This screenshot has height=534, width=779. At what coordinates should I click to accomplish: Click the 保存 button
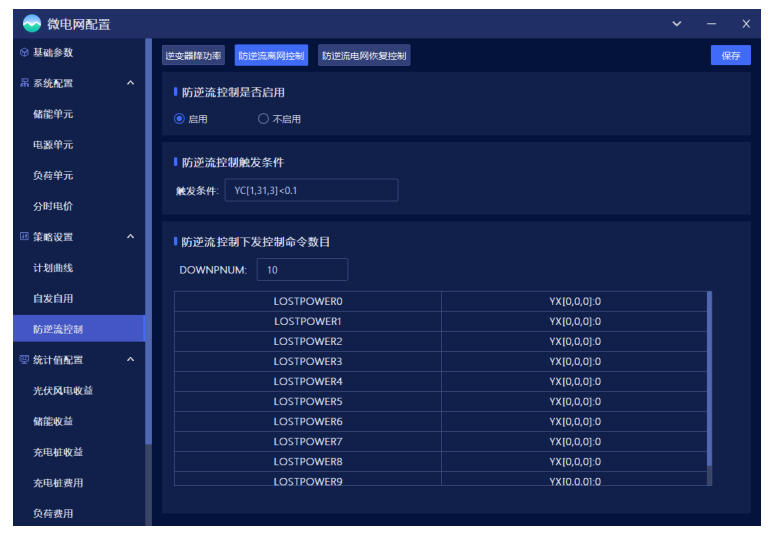point(731,56)
